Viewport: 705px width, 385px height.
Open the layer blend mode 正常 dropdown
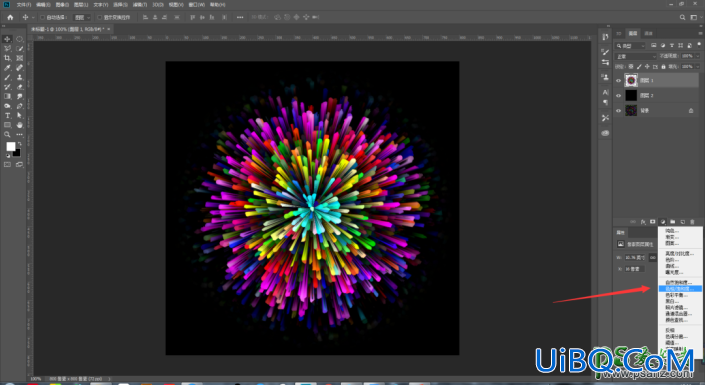pos(636,56)
